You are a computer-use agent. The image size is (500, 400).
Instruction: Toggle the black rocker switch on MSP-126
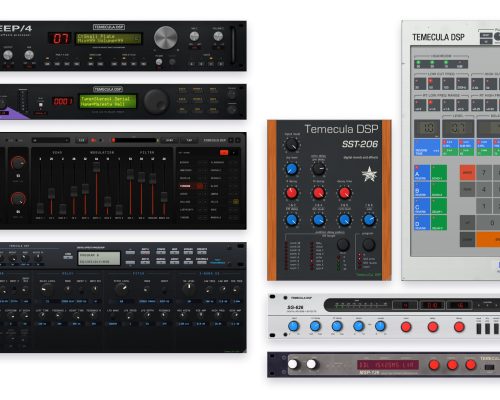pyautogui.click(x=489, y=367)
